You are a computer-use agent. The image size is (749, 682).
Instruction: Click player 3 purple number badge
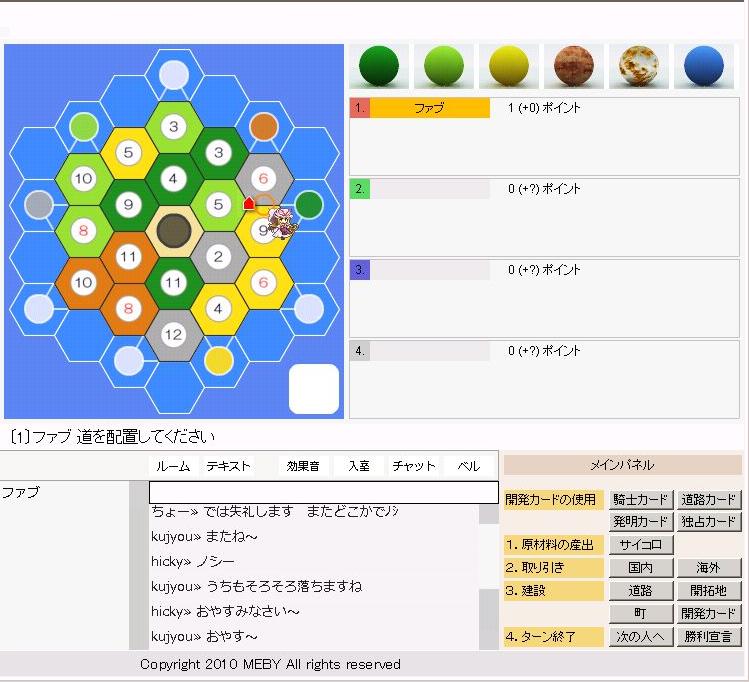[x=360, y=270]
